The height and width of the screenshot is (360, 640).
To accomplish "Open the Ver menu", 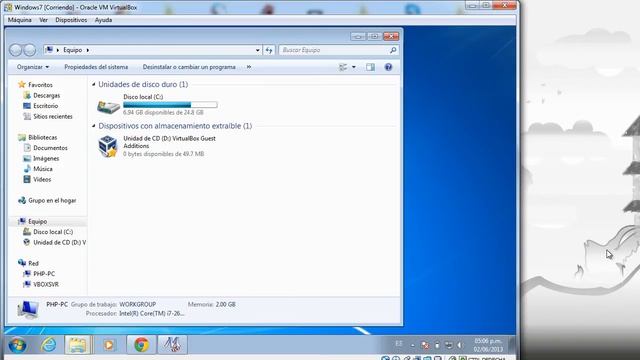I will [44, 20].
